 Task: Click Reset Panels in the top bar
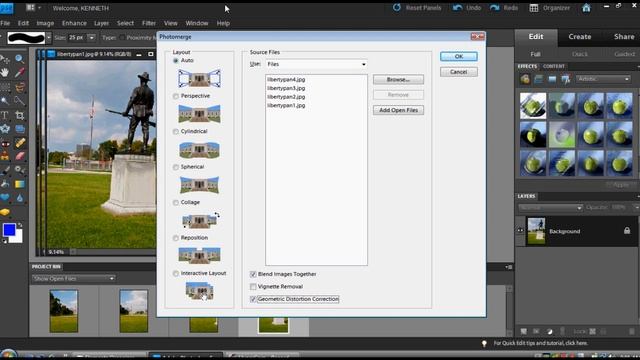point(417,8)
